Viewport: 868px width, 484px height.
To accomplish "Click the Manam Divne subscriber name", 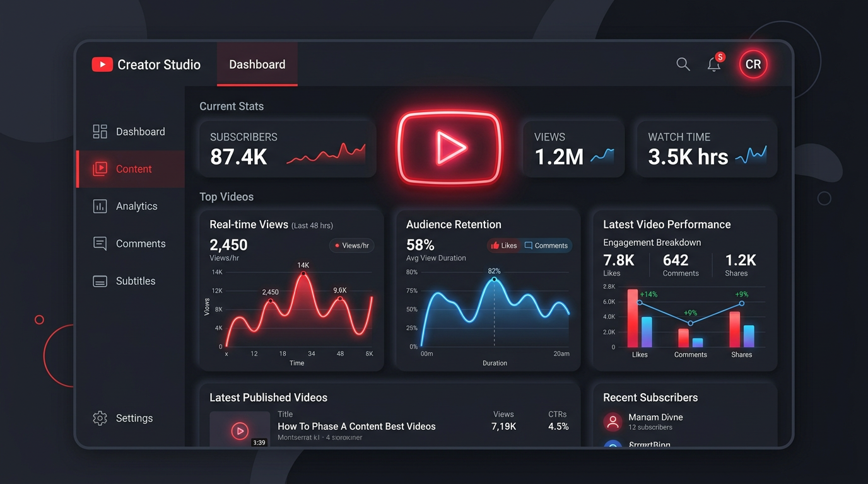I will tap(655, 417).
